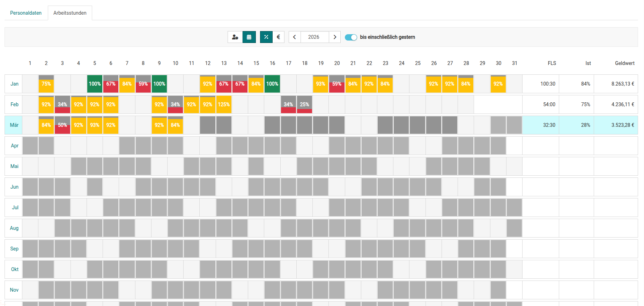Click the red 50% cell on March 3

click(x=62, y=125)
